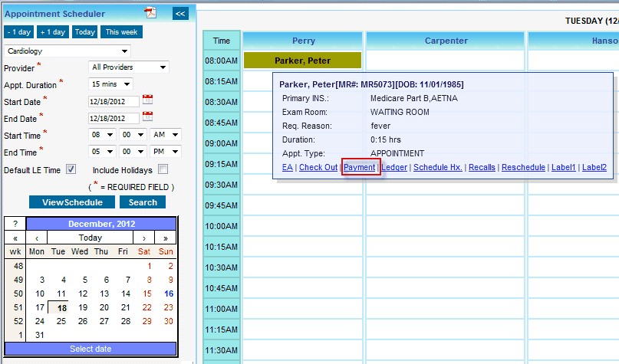Open the End Date calendar picker icon
The height and width of the screenshot is (364, 619).
148,117
